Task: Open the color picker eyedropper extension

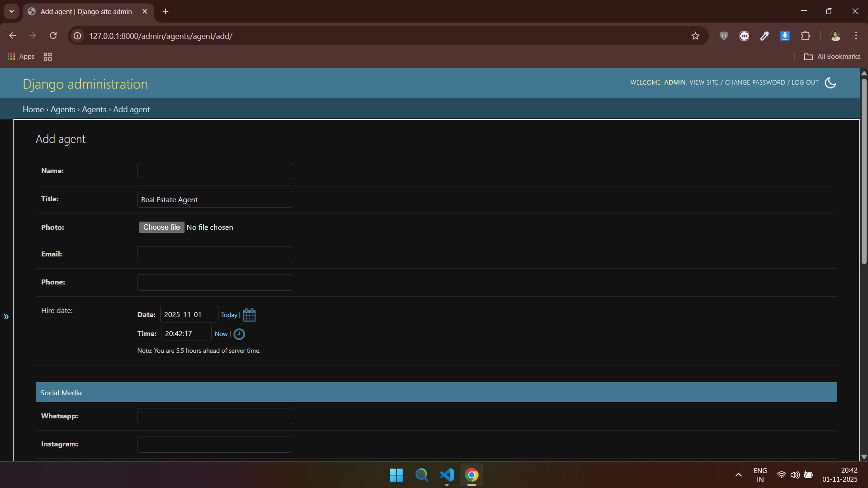Action: [x=764, y=36]
